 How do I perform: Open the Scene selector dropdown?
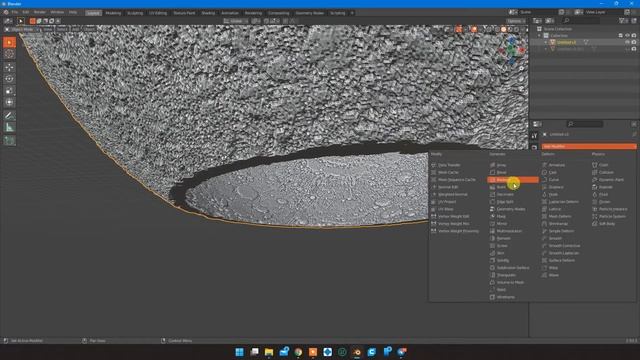click(x=513, y=12)
